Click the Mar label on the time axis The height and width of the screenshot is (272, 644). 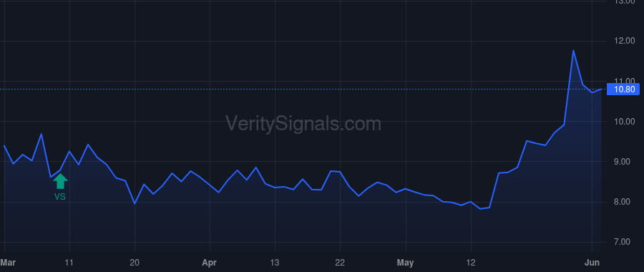(7, 263)
